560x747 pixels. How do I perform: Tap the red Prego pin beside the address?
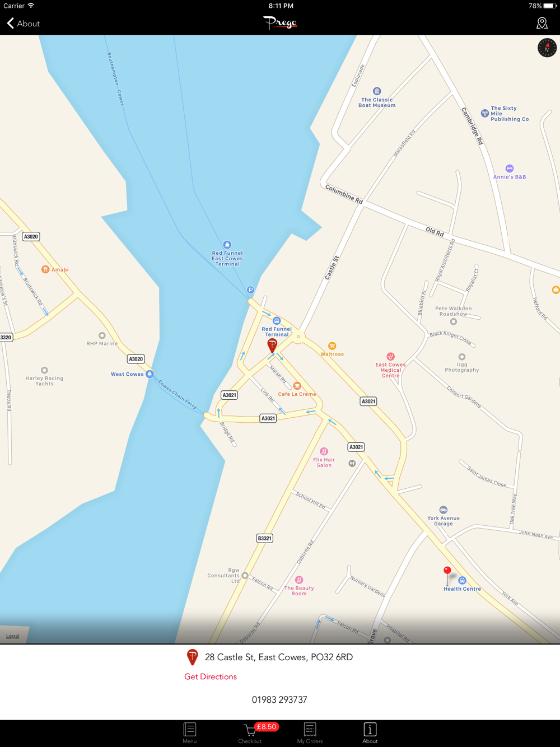coord(192,657)
